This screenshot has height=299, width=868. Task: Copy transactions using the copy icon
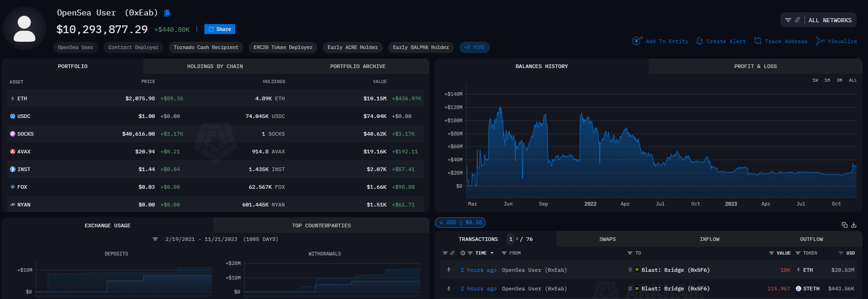tap(844, 225)
